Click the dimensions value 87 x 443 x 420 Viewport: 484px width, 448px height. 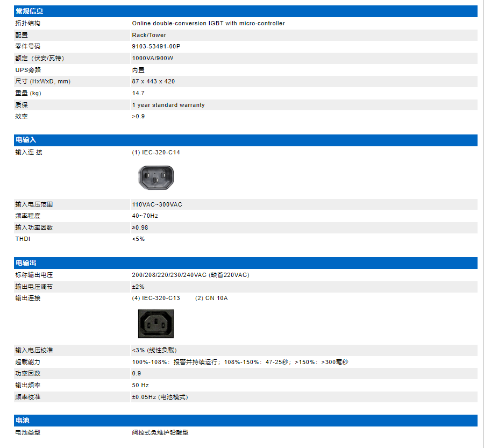click(153, 82)
